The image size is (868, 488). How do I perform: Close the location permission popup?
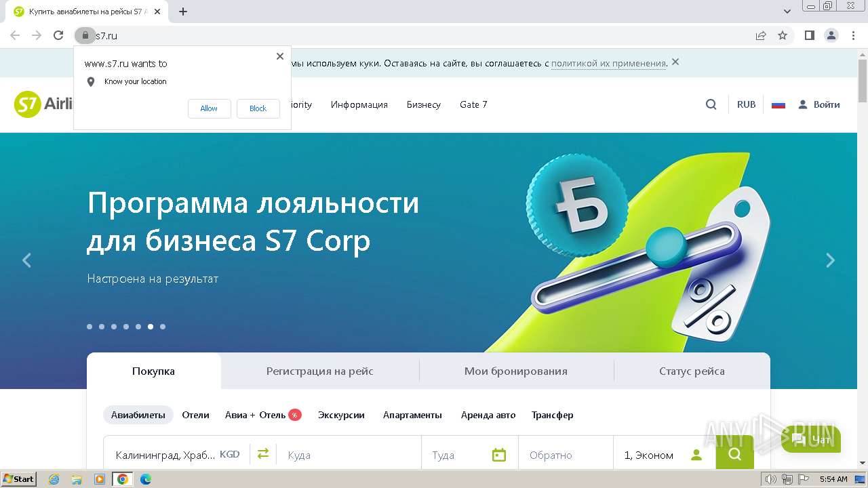[280, 56]
